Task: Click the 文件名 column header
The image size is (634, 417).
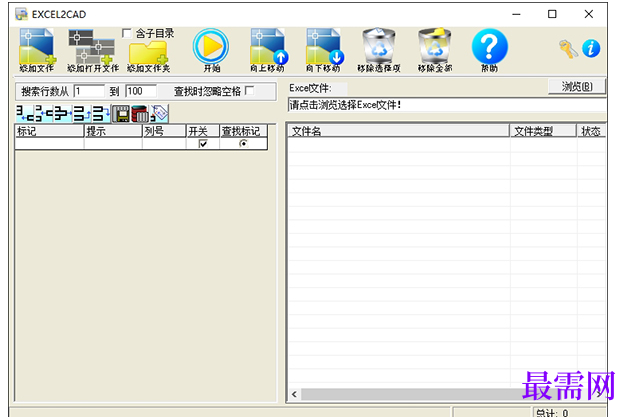Action: (399, 131)
